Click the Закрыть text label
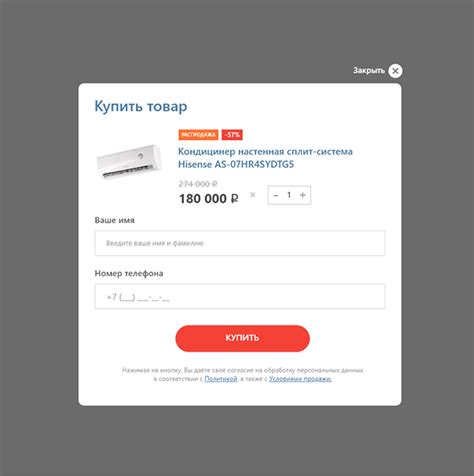 point(369,71)
